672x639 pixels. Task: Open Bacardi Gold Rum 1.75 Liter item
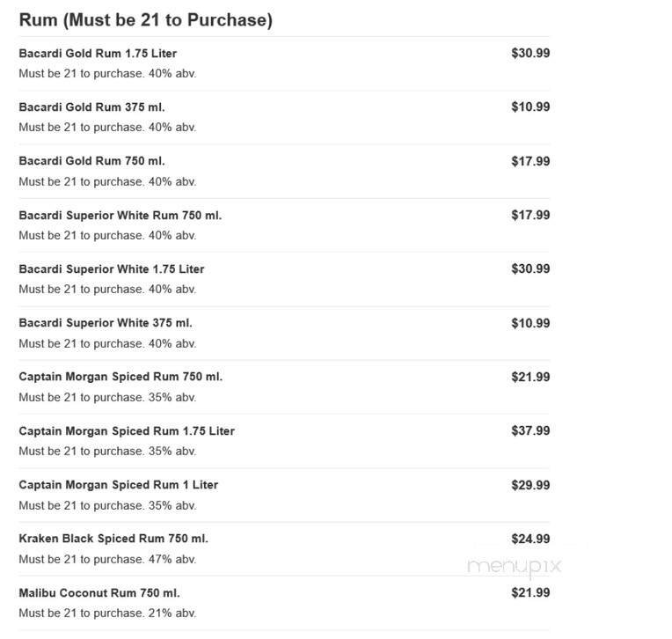click(98, 54)
